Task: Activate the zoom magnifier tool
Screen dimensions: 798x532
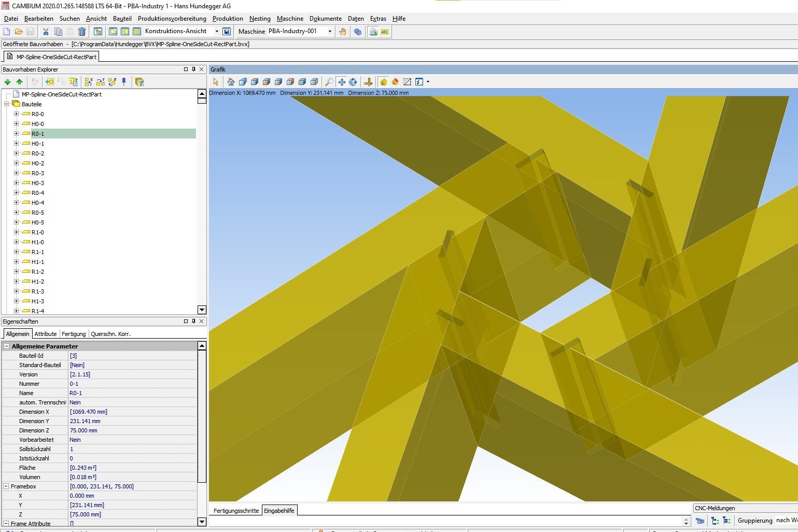Action: tap(329, 82)
